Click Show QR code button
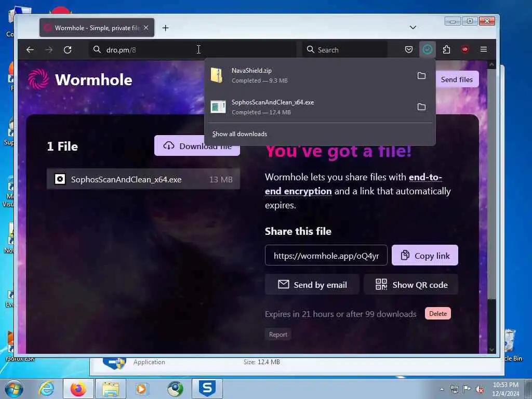The height and width of the screenshot is (399, 532). pyautogui.click(x=411, y=285)
